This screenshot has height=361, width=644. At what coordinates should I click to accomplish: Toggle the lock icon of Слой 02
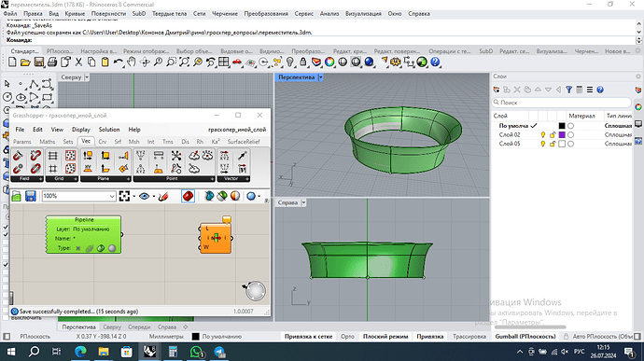(x=553, y=134)
